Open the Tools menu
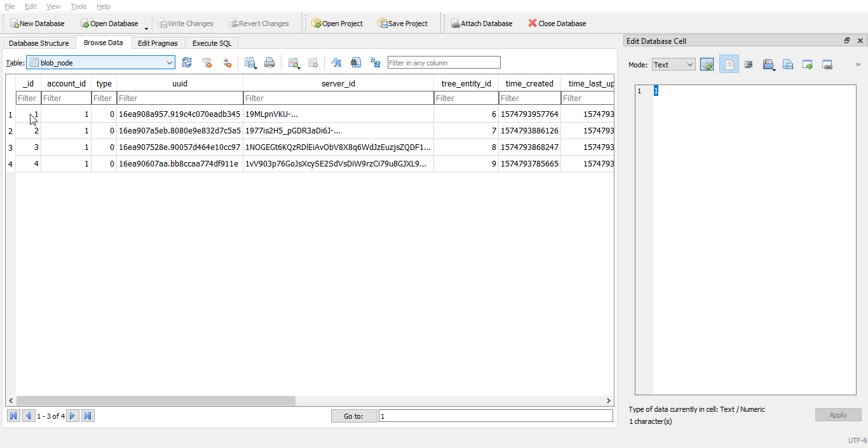Screen dimensions: 868x448 pos(79,6)
